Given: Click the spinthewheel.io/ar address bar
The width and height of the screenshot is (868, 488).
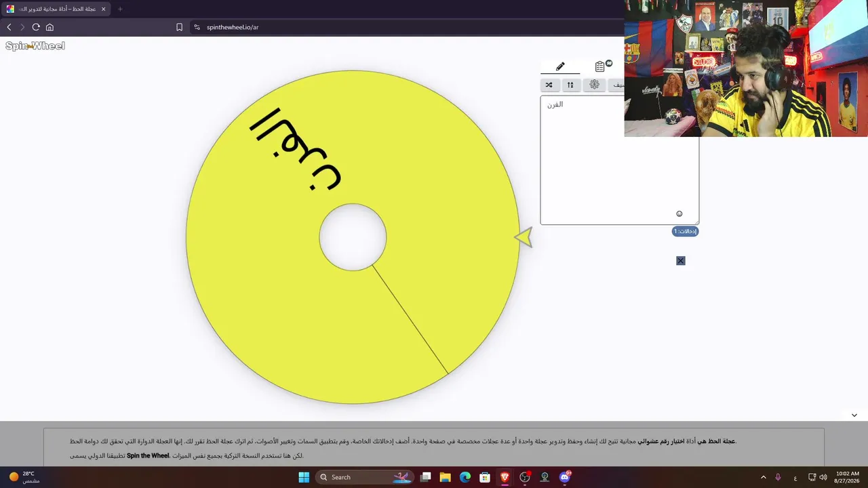Looking at the screenshot, I should (x=233, y=27).
